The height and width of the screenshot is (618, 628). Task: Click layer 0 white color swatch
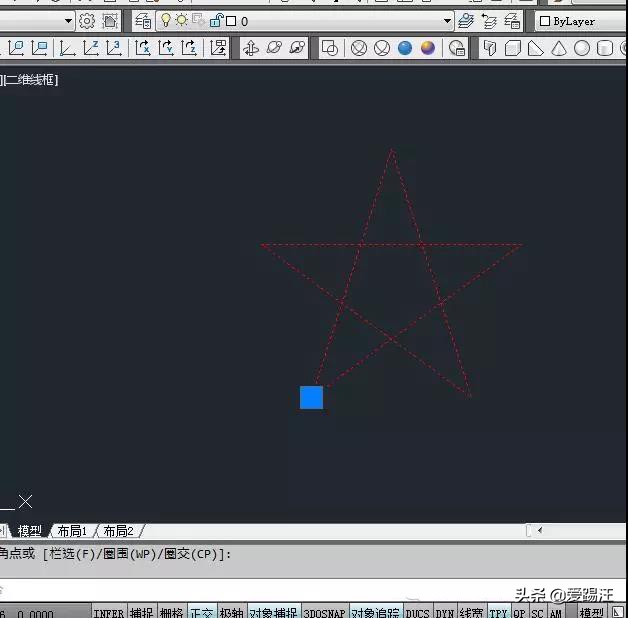(231, 21)
